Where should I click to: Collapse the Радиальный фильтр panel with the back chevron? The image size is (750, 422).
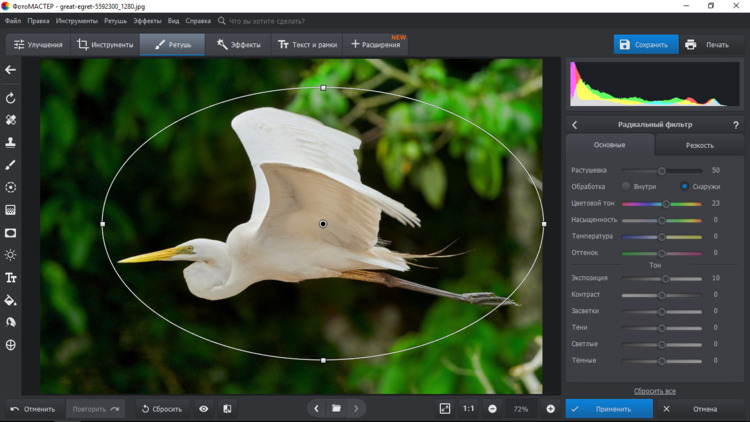[x=575, y=125]
